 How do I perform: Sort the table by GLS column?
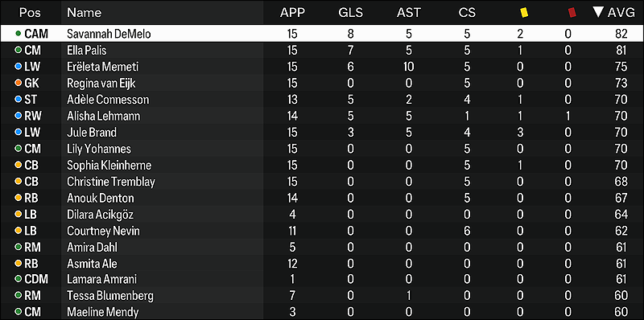pyautogui.click(x=350, y=13)
